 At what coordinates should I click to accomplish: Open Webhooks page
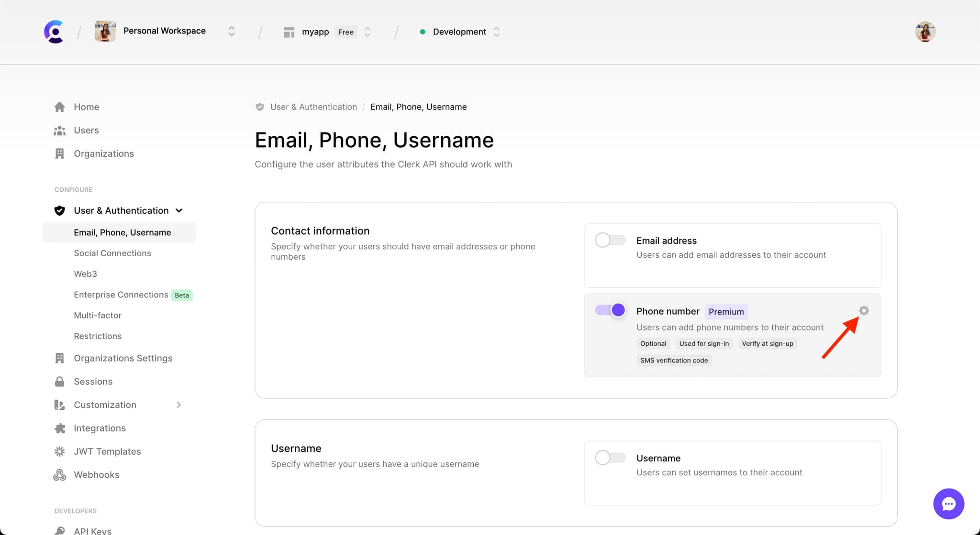tap(96, 475)
